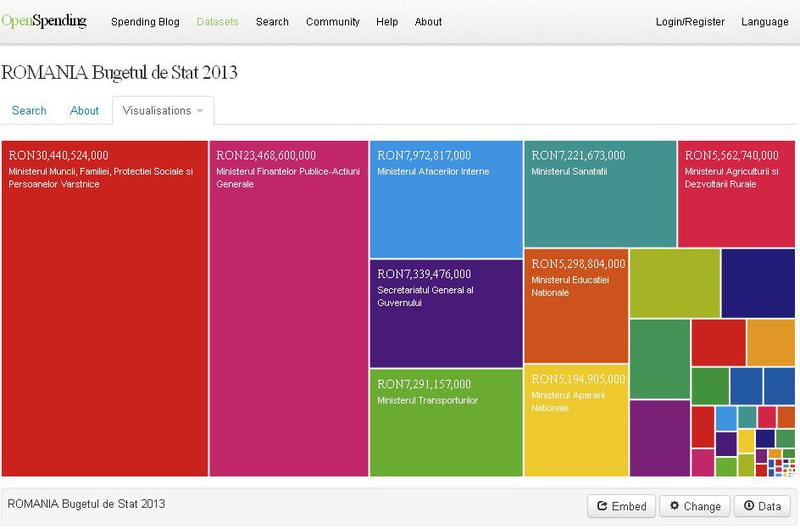Image resolution: width=800 pixels, height=529 pixels.
Task: Click Login/Register
Action: coord(690,22)
